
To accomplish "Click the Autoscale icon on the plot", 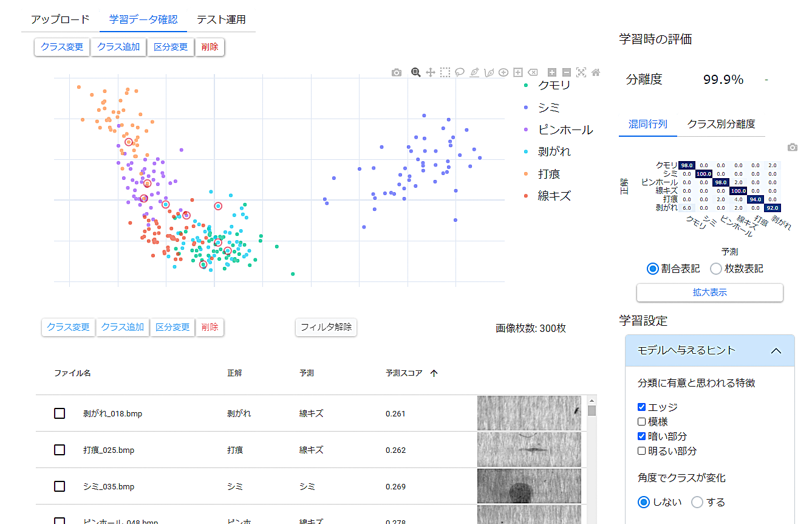I will [x=581, y=72].
